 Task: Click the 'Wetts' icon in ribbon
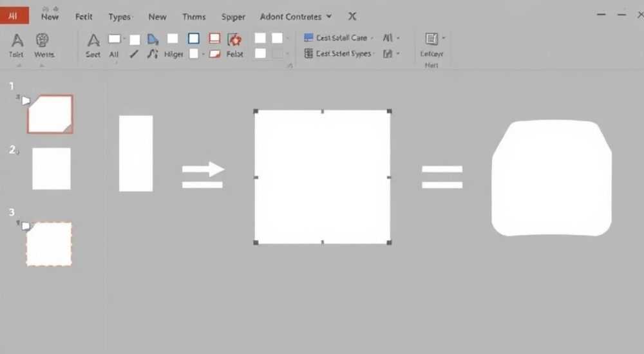pos(43,41)
